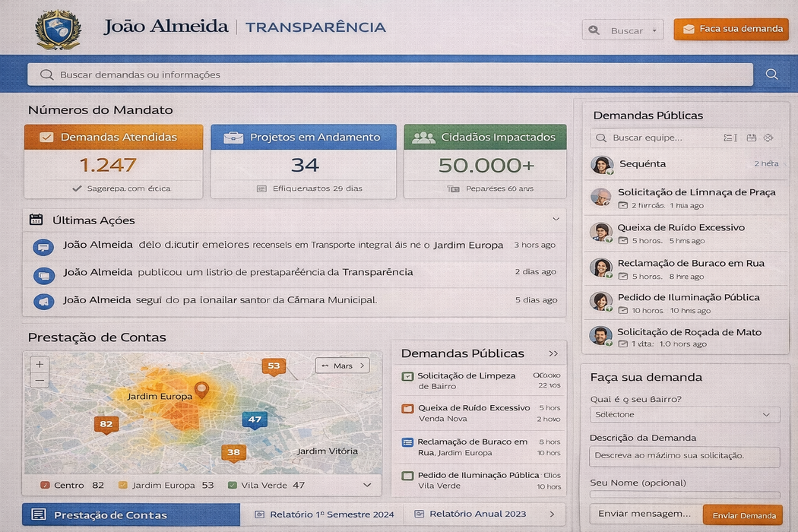
Task: Click the settings gear in Demandas Públicas panel
Action: [x=768, y=138]
